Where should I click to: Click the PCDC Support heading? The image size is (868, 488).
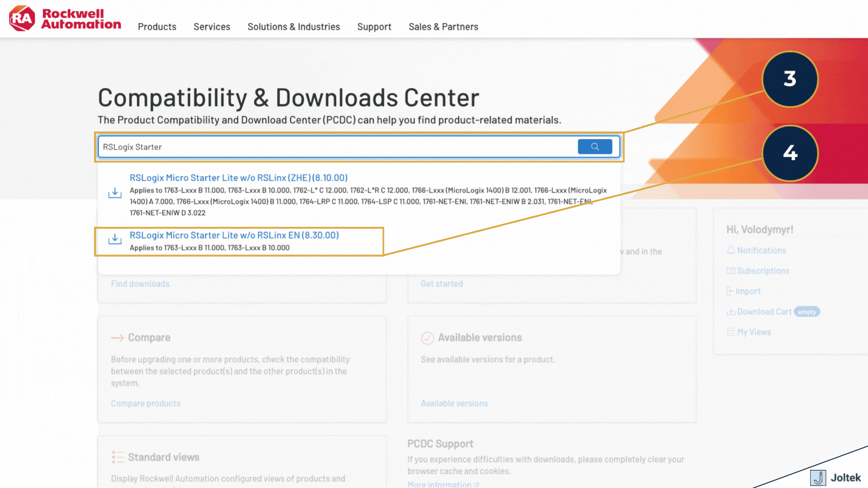click(440, 444)
